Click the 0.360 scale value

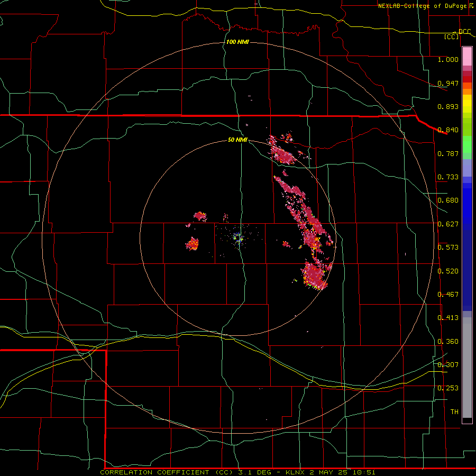click(448, 342)
